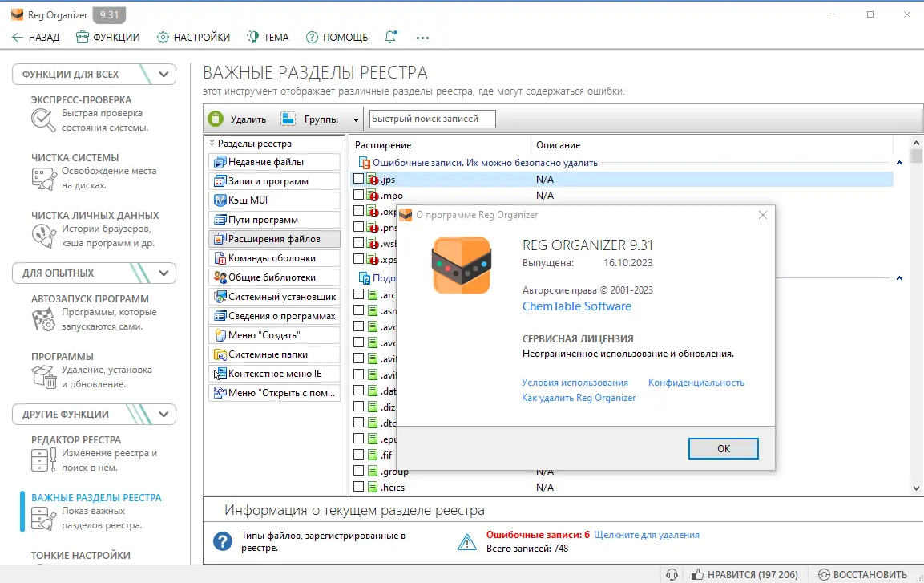924x583 pixels.
Task: Click OK in the About dialog
Action: click(723, 448)
